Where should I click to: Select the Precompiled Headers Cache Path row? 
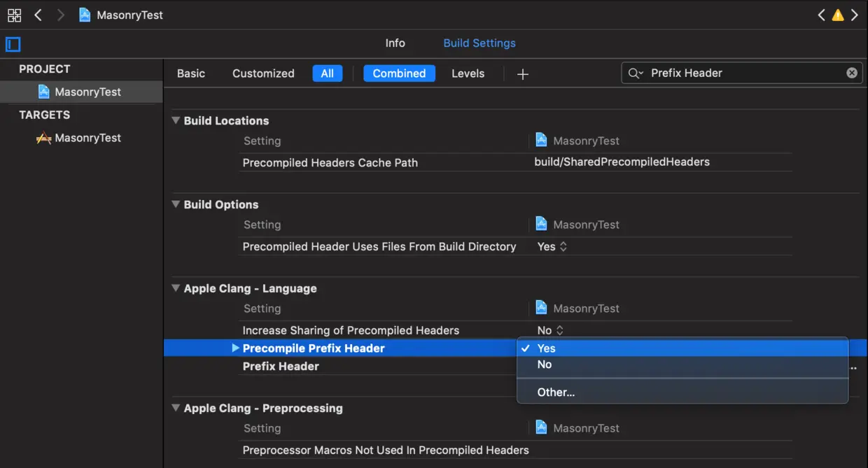[x=515, y=162]
